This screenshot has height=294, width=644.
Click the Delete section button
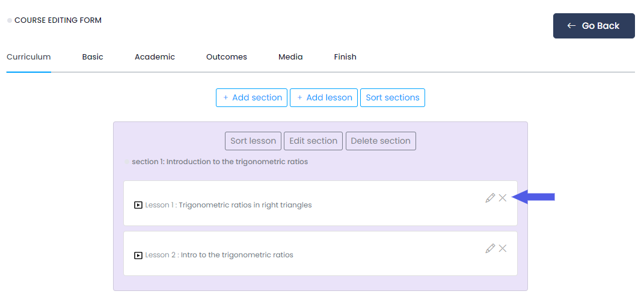point(381,141)
